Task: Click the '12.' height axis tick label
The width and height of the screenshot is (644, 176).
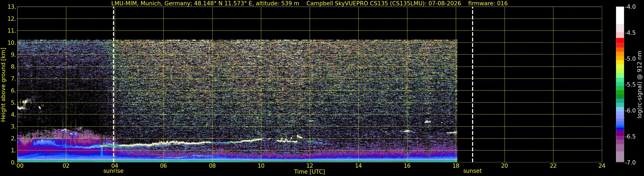Action: click(12, 19)
